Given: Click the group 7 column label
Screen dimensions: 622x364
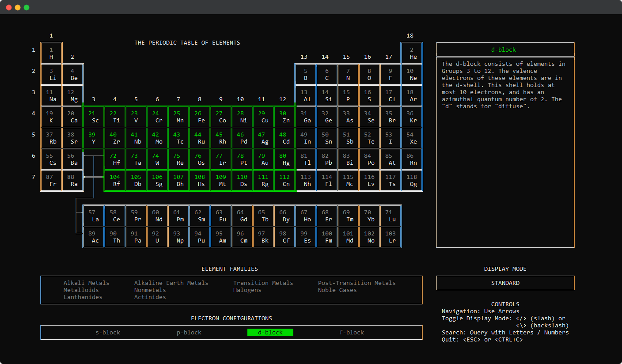Looking at the screenshot, I should (178, 99).
